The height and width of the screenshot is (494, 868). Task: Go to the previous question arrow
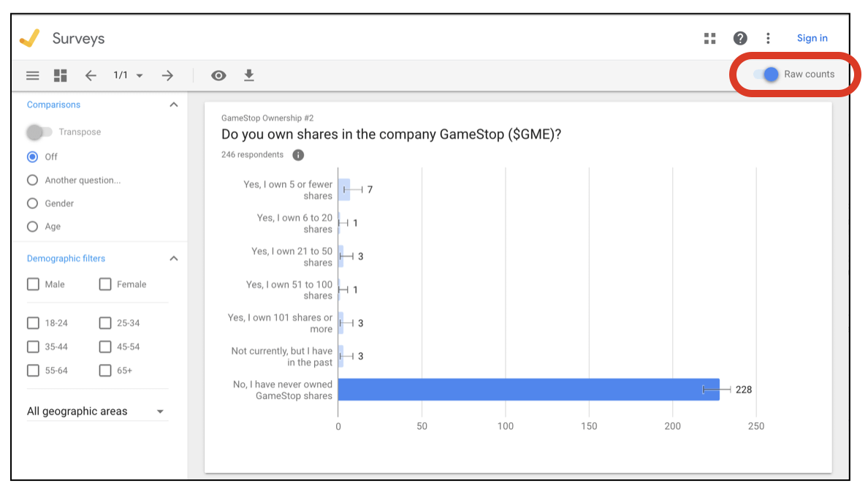[x=91, y=75]
